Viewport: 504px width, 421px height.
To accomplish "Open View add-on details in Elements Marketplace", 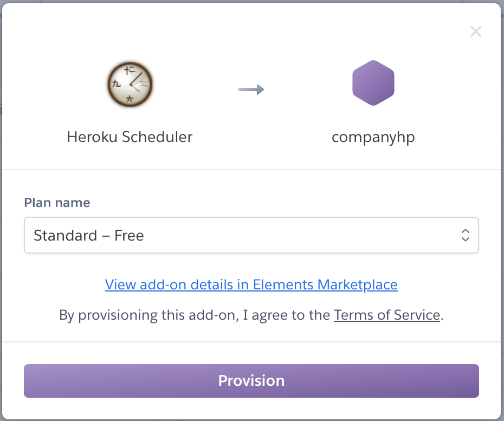I will 251,285.
